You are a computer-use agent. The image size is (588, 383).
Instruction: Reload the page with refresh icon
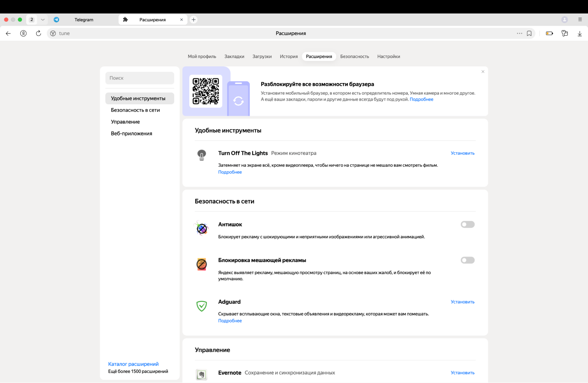click(38, 33)
